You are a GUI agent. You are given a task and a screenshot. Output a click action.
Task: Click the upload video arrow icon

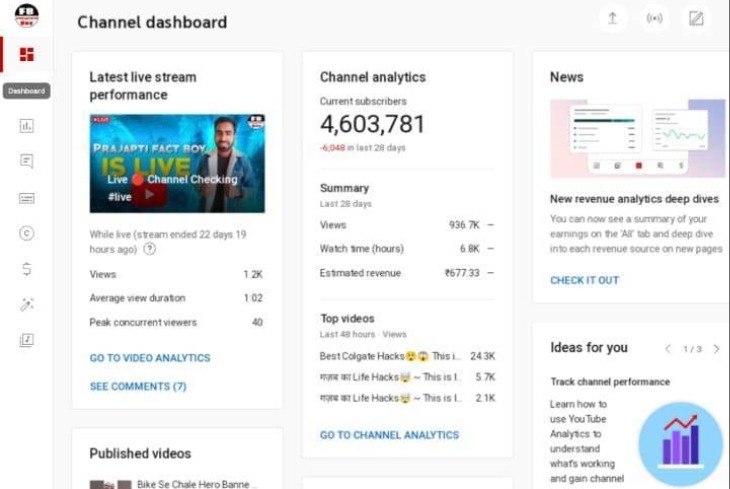coord(612,19)
